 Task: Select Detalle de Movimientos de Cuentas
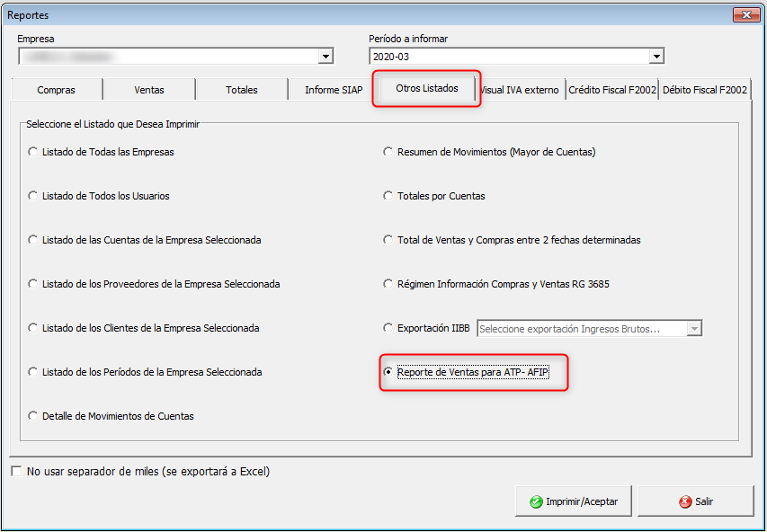[x=34, y=416]
